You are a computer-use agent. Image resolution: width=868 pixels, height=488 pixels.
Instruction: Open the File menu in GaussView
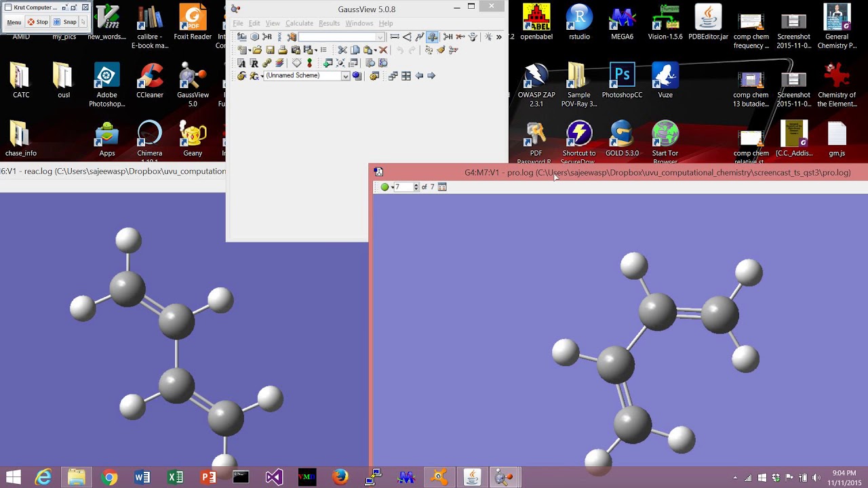coord(238,23)
